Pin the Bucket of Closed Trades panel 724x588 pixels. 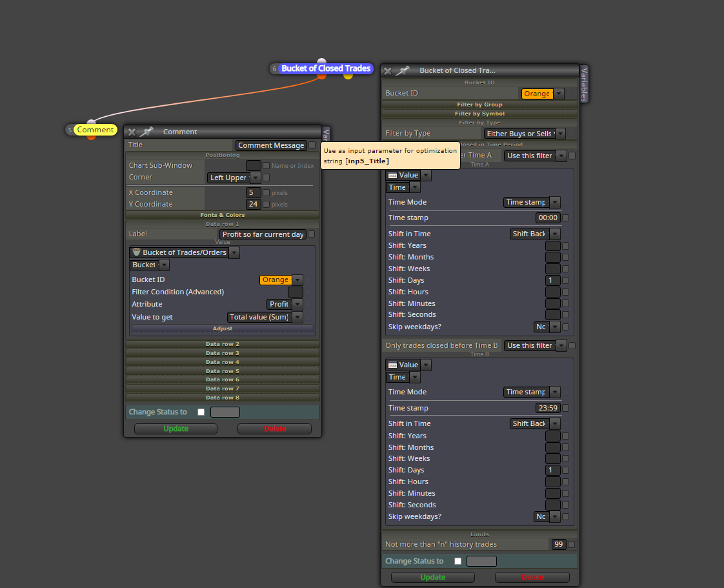[403, 70]
